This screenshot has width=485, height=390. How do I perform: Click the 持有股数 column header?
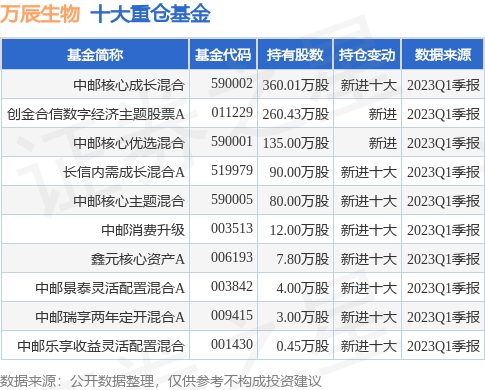coord(295,55)
